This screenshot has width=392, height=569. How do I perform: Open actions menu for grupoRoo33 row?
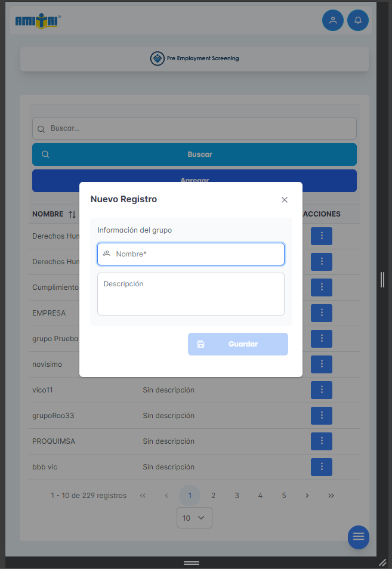click(322, 416)
